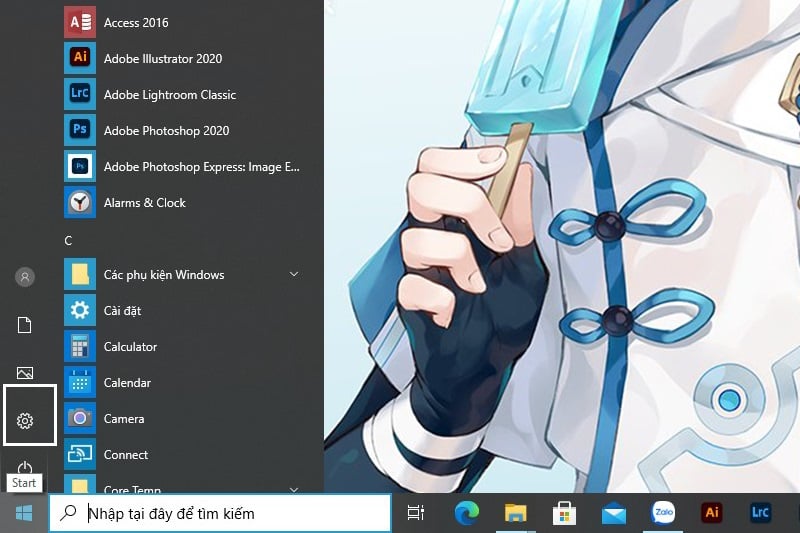Expand the Core Temp folder chevron
The width and height of the screenshot is (800, 533).
[x=294, y=490]
